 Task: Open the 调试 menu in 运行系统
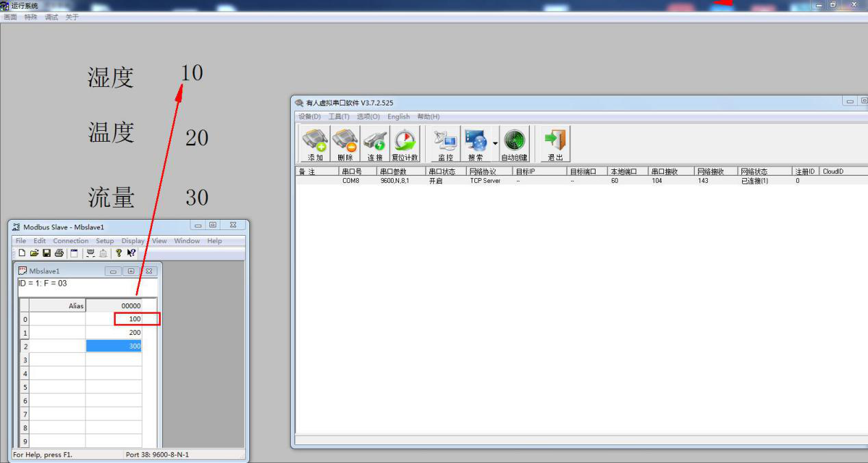[51, 17]
